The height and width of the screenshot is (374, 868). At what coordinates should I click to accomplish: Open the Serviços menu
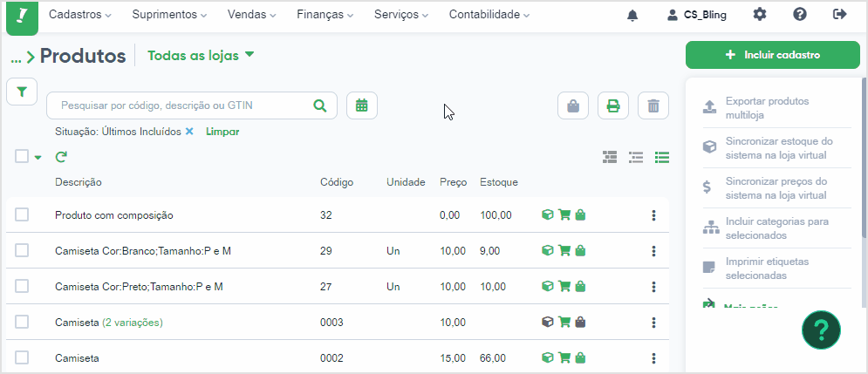401,15
